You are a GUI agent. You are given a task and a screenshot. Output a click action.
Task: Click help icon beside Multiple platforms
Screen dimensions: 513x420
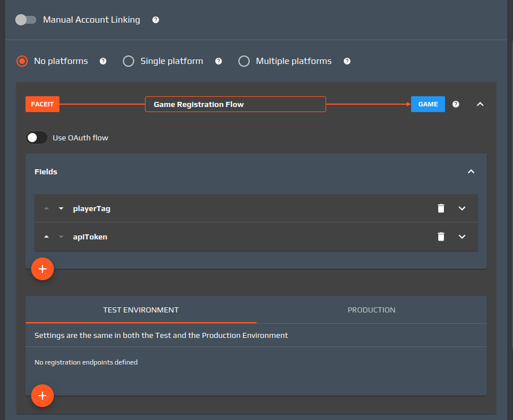click(x=347, y=61)
